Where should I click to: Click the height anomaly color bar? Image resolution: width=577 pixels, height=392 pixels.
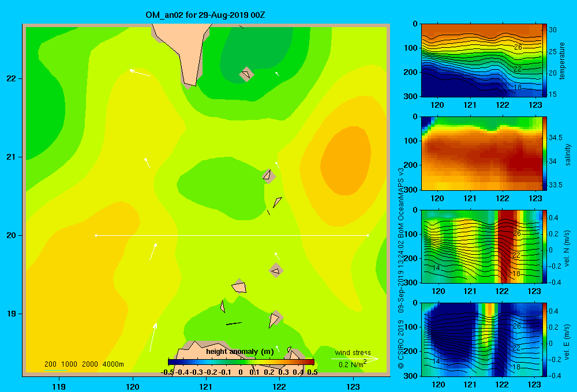tap(241, 362)
